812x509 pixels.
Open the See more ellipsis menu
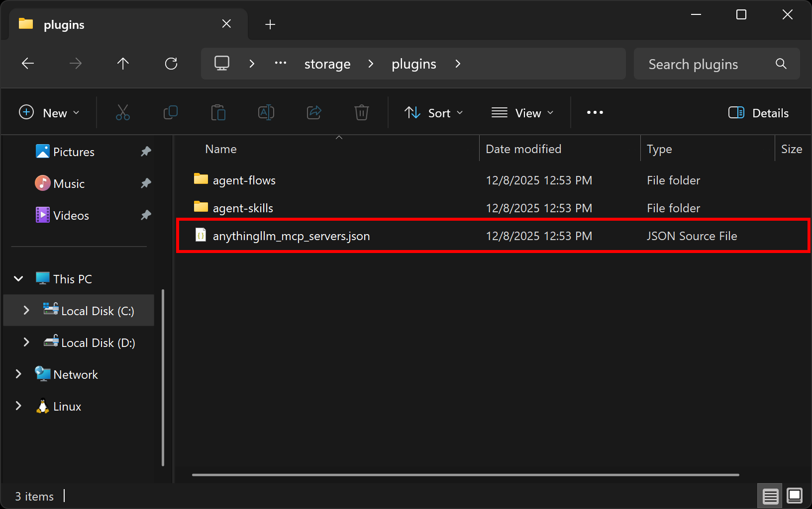click(x=595, y=112)
